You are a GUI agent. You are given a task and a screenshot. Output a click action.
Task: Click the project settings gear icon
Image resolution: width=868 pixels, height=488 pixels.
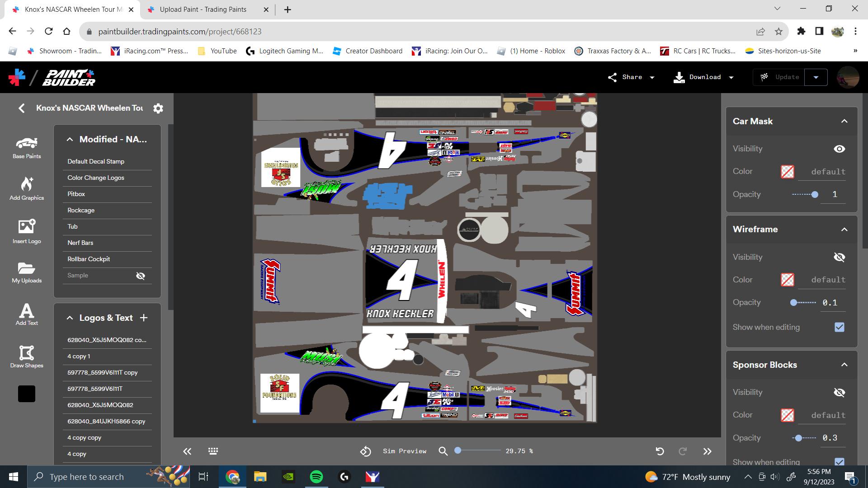tap(158, 108)
